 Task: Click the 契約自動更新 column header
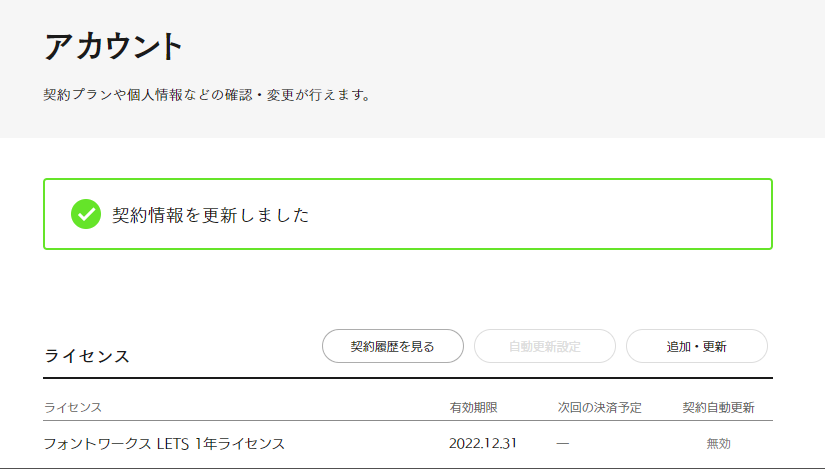(x=718, y=407)
